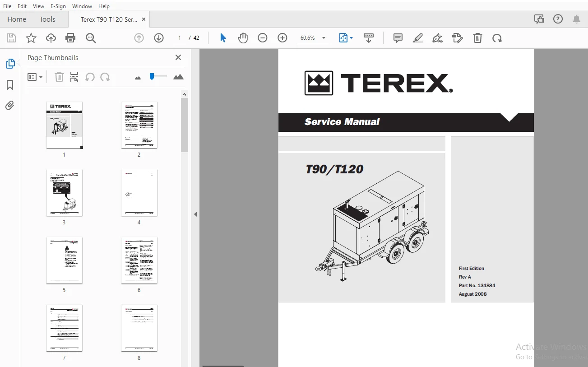Rotate the page with the toolbar rotate icon

point(497,38)
